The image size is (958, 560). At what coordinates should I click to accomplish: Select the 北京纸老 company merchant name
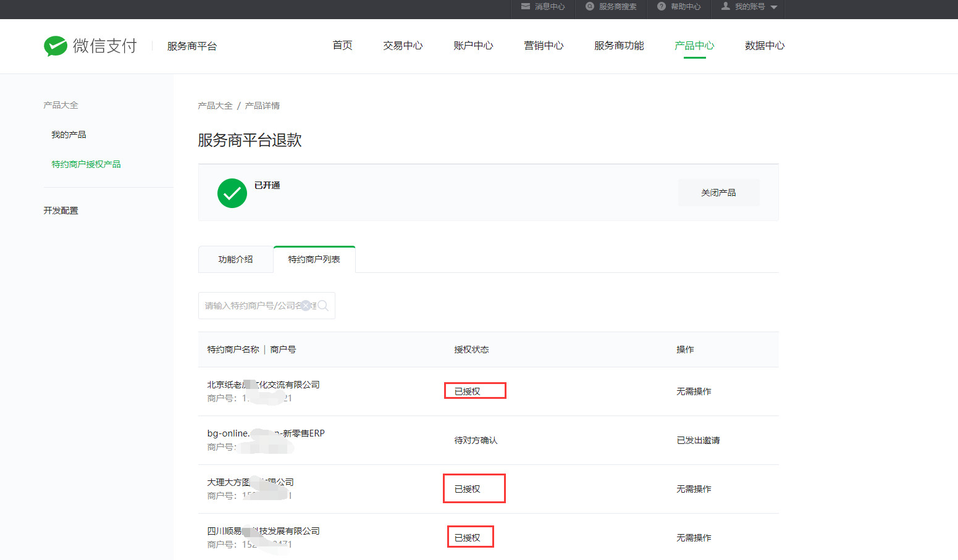[x=263, y=385]
